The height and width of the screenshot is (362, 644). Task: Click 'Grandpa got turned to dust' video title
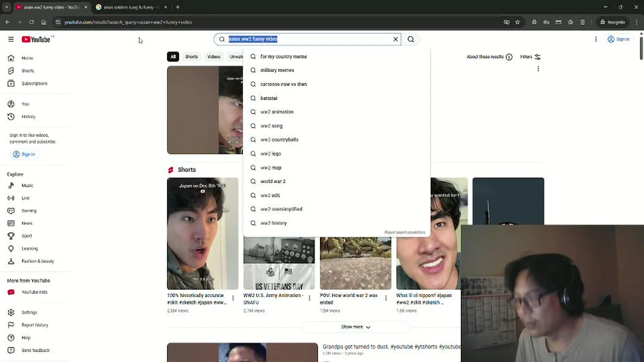tap(391, 346)
